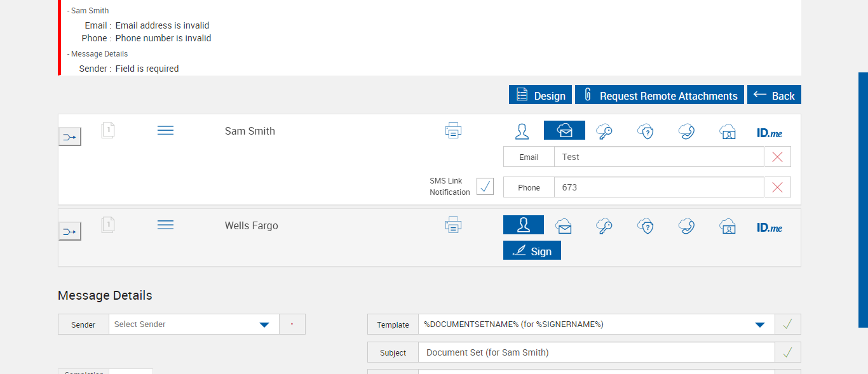The width and height of the screenshot is (868, 374).
Task: Click the cloud ID card icon for Wells Fargo
Action: click(728, 226)
